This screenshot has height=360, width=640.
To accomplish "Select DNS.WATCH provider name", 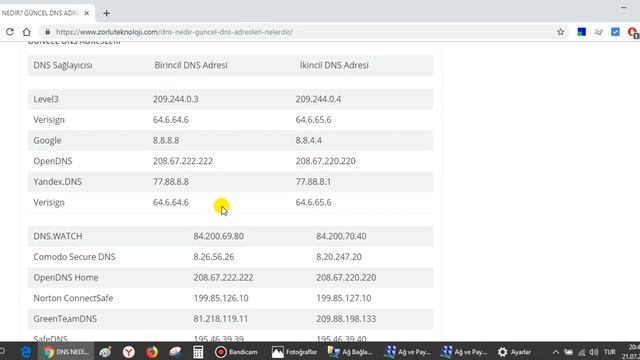I will click(58, 236).
